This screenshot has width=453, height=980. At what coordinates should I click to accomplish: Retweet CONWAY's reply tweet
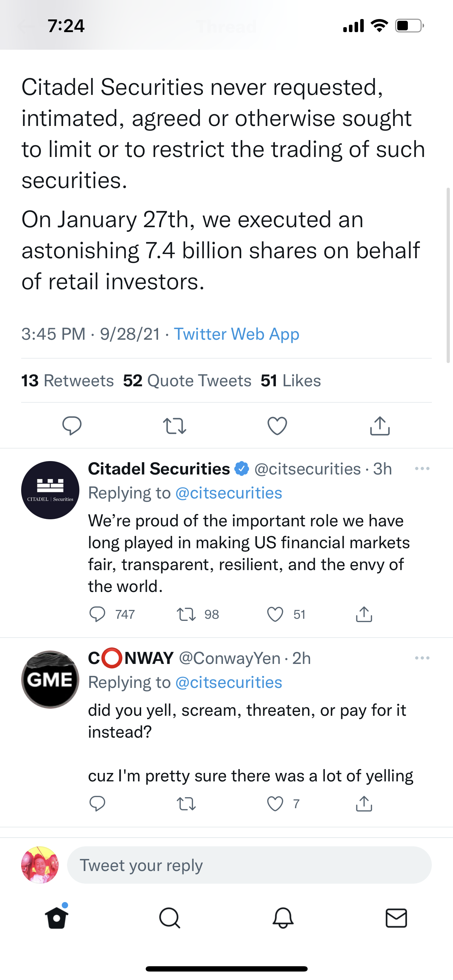(186, 804)
